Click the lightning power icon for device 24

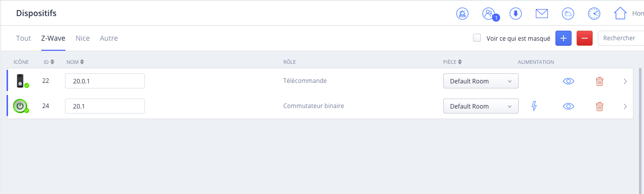pos(534,106)
